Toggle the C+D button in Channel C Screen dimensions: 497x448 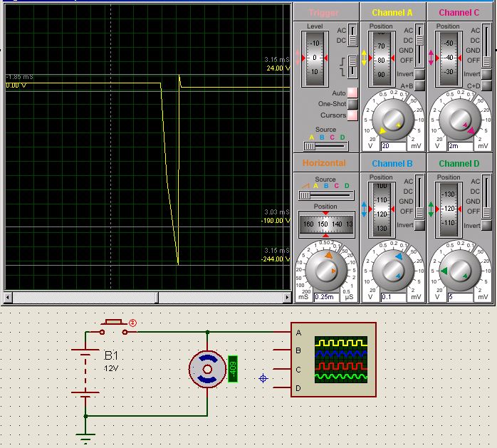pyautogui.click(x=487, y=86)
